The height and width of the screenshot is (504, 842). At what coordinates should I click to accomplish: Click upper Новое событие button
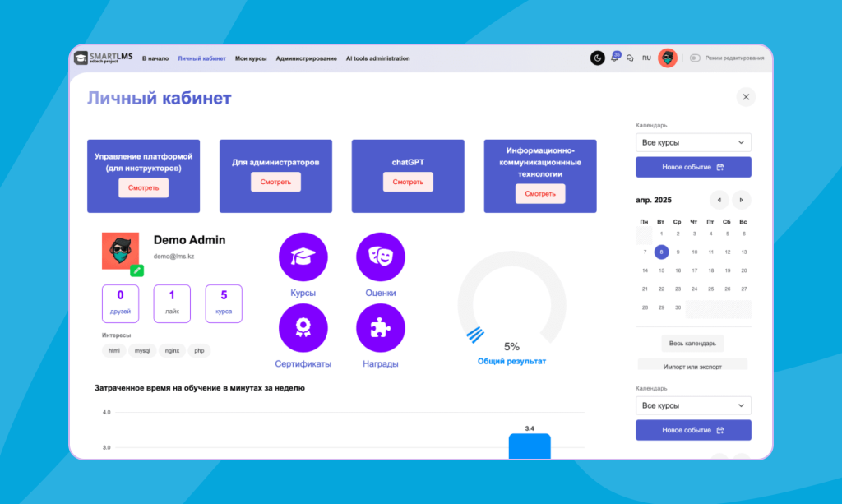[x=693, y=167]
